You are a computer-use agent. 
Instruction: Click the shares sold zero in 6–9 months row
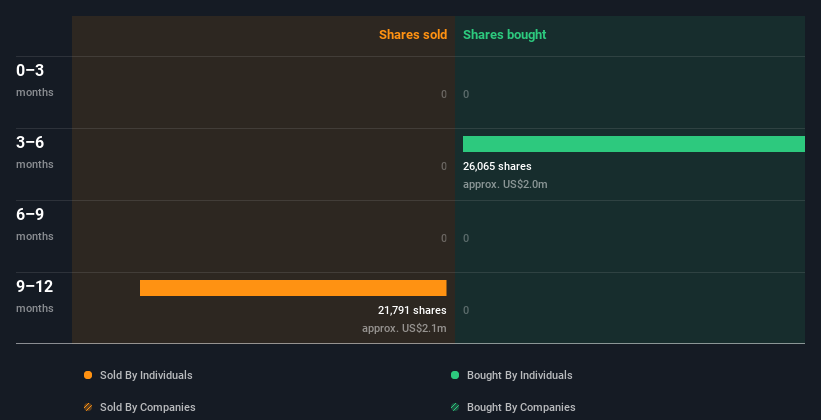444,238
